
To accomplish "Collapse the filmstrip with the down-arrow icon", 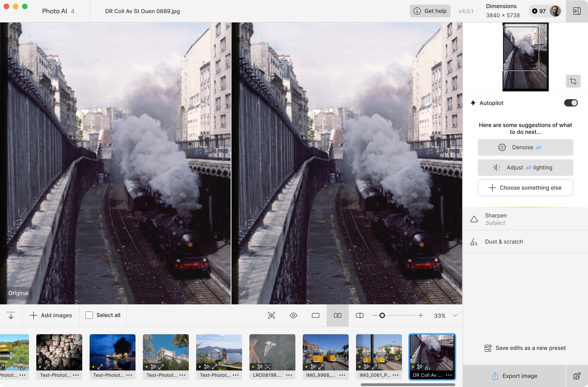I will click(11, 315).
